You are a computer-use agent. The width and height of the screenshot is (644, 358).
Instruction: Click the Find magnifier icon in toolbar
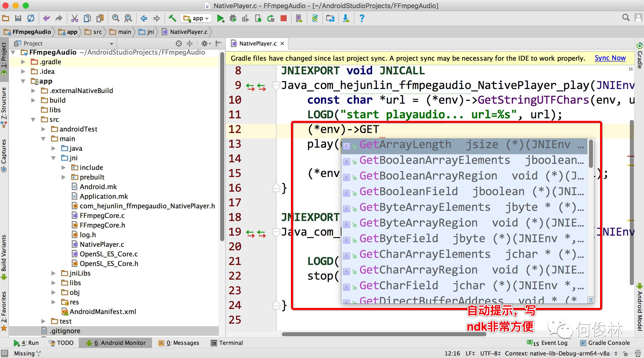point(116,18)
